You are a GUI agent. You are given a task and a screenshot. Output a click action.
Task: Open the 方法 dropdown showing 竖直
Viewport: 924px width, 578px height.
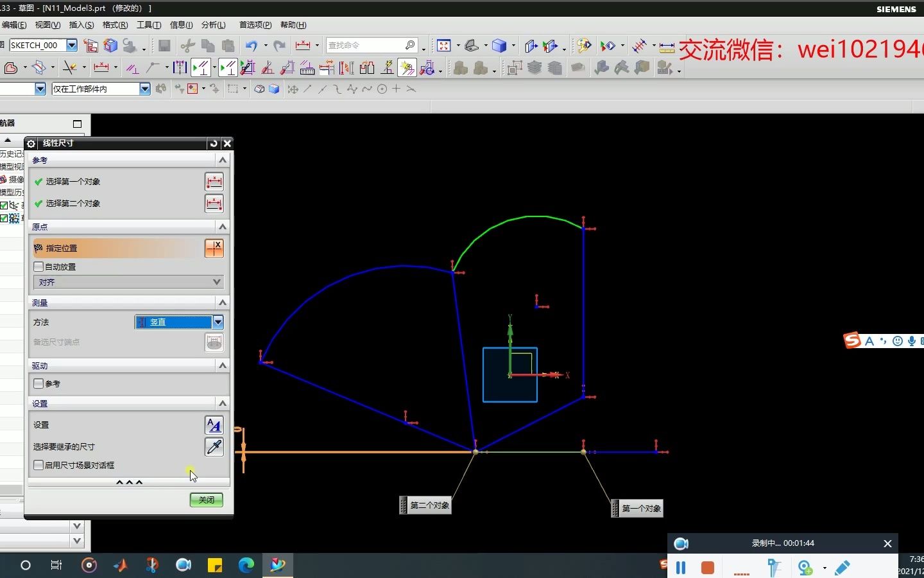pos(218,322)
